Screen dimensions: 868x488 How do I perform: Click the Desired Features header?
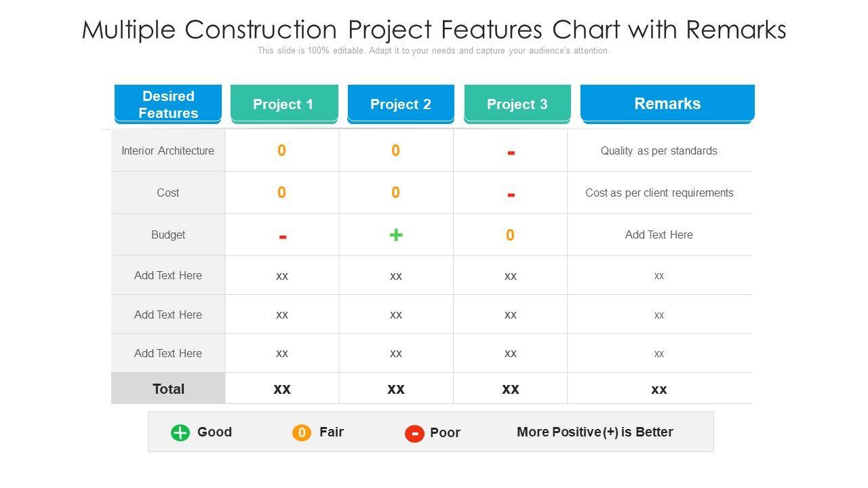(x=168, y=104)
